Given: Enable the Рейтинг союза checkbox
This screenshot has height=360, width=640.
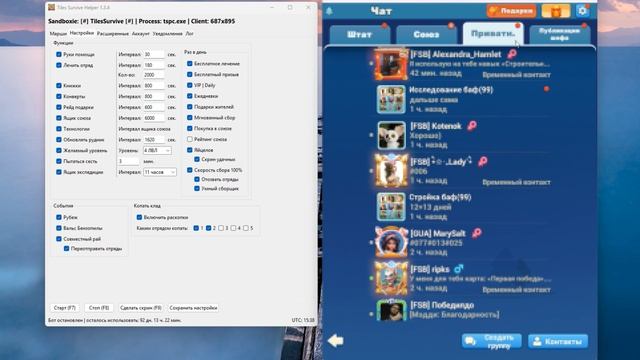Looking at the screenshot, I should [x=190, y=139].
